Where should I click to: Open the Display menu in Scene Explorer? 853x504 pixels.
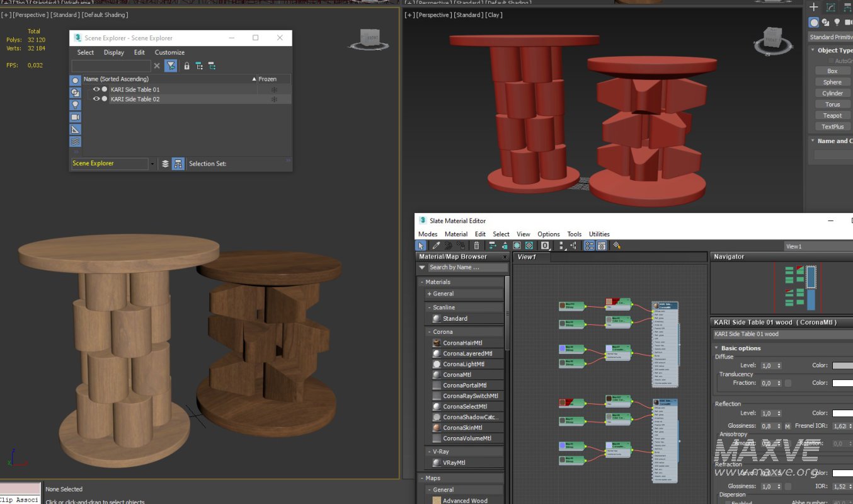coord(114,52)
